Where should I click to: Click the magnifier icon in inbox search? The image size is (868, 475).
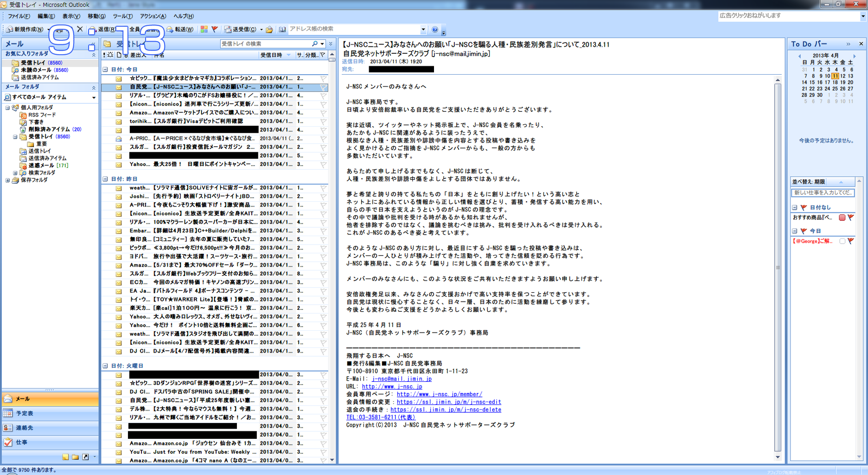click(315, 44)
